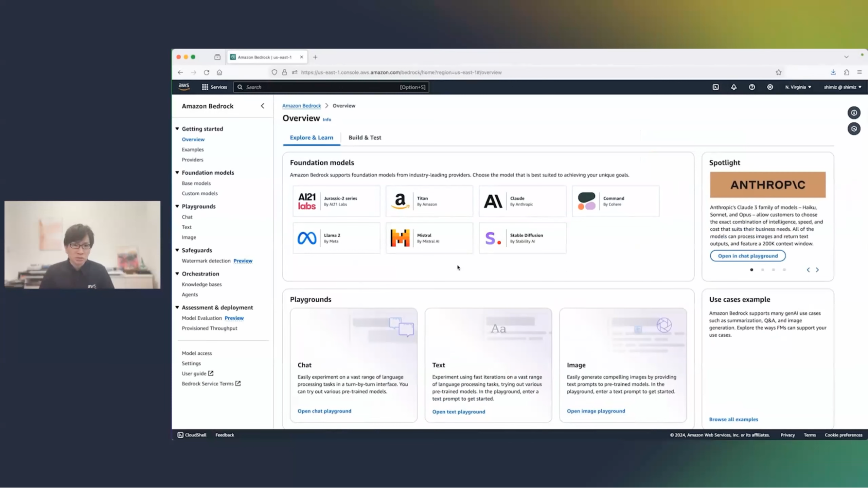Switch to the Build & Test tab
Image resolution: width=868 pixels, height=488 pixels.
point(365,138)
